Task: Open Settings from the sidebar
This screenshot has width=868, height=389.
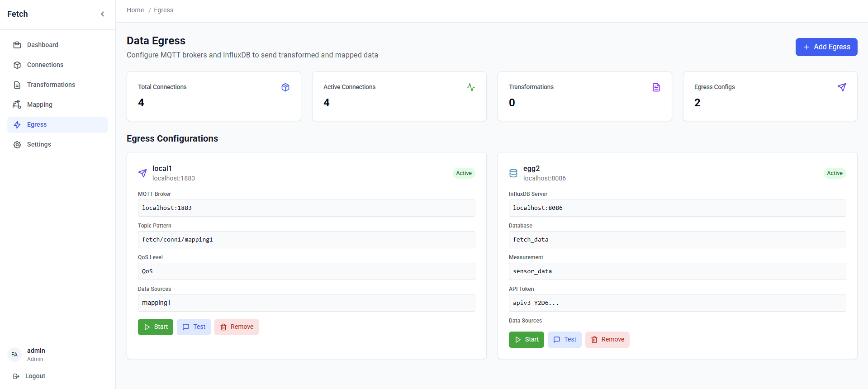Action: (x=39, y=144)
